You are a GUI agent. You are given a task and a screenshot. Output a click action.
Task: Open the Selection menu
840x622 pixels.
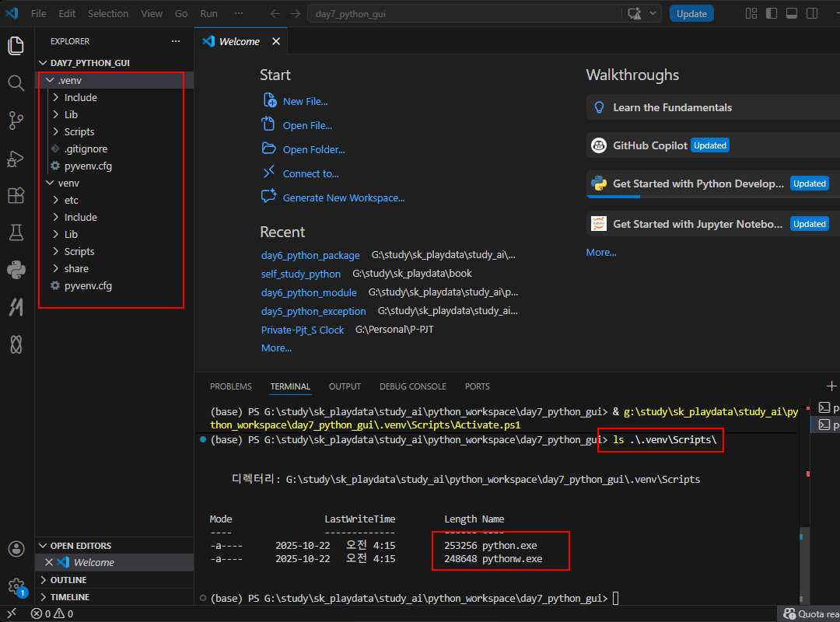tap(108, 13)
